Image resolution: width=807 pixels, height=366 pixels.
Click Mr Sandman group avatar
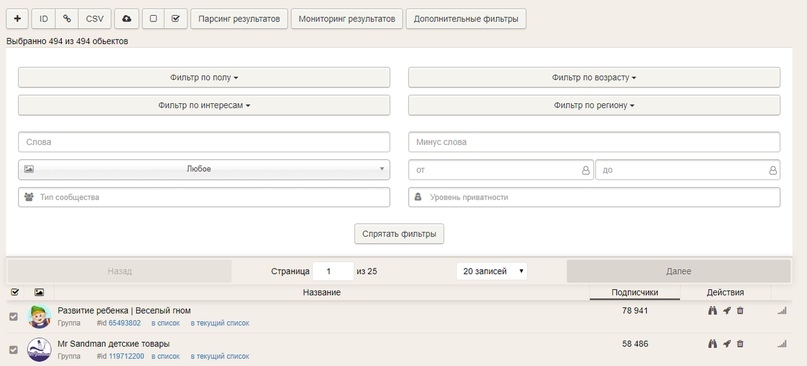click(x=39, y=350)
